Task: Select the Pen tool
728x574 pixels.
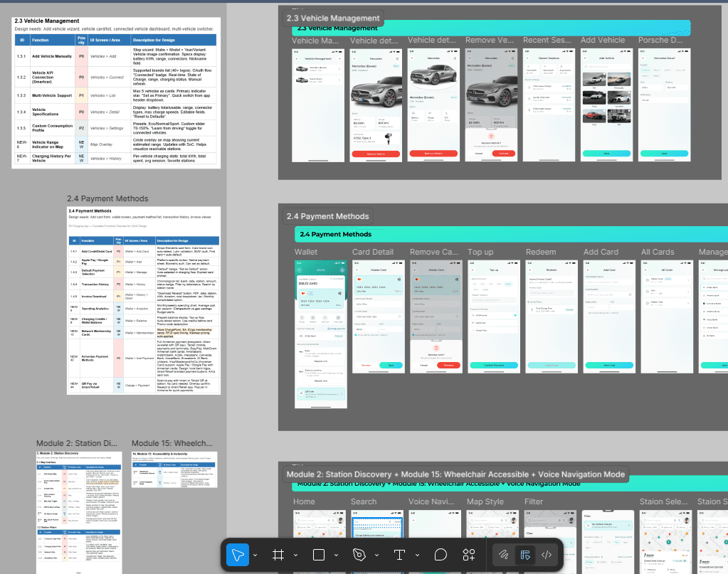Action: 359,555
